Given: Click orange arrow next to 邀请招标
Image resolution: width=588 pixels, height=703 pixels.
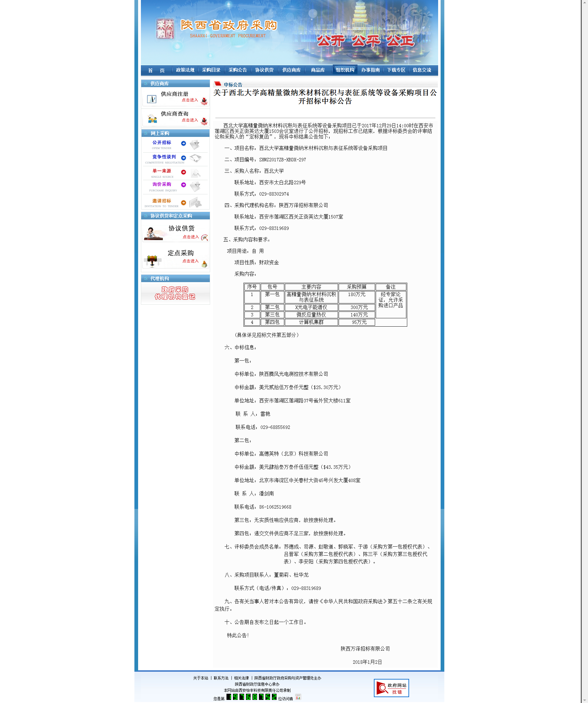Looking at the screenshot, I should (x=184, y=202).
